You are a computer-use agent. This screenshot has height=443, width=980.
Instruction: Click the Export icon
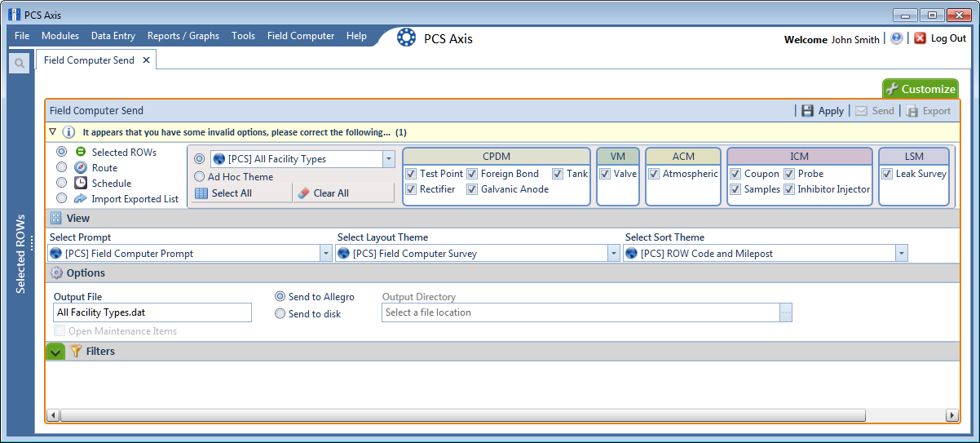912,111
